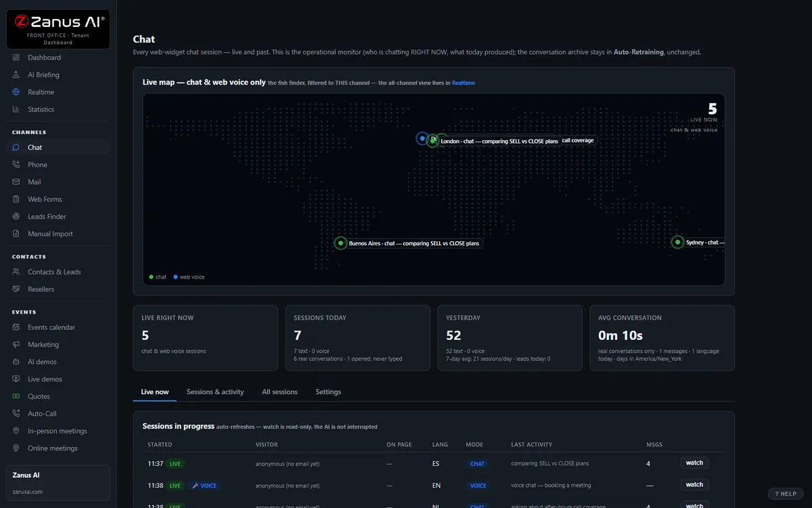Click the AI Briefing sidebar icon
This screenshot has height=508, width=812.
(16, 75)
